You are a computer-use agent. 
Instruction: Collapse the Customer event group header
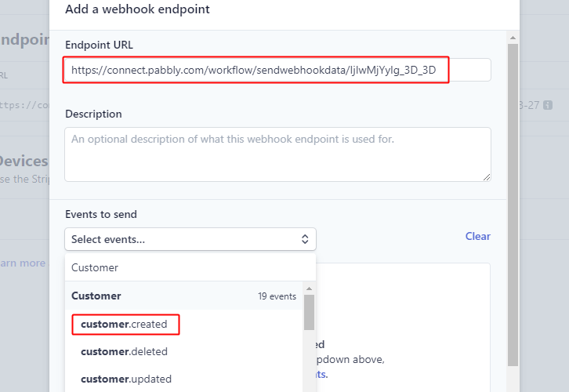tap(96, 296)
